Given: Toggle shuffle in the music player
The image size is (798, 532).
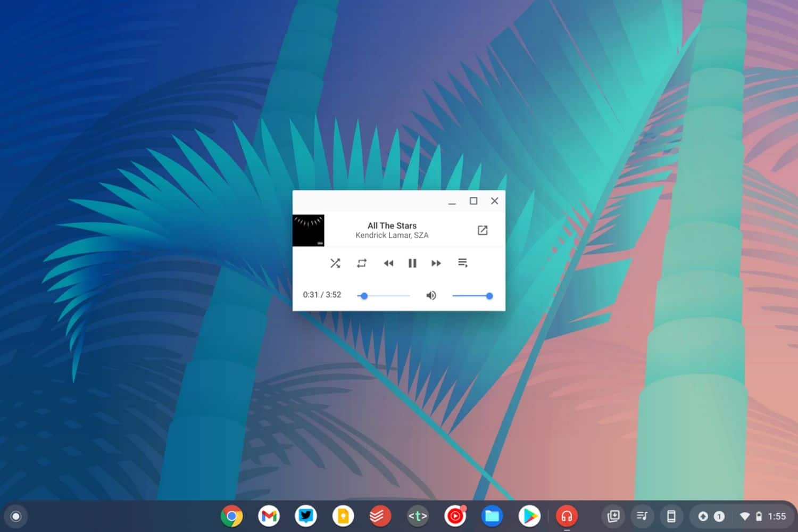Looking at the screenshot, I should click(335, 263).
